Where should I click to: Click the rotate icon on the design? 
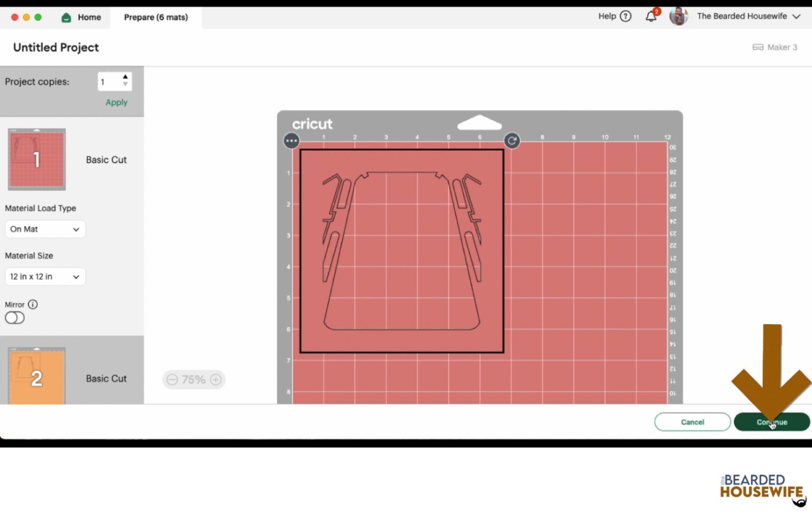(x=511, y=141)
